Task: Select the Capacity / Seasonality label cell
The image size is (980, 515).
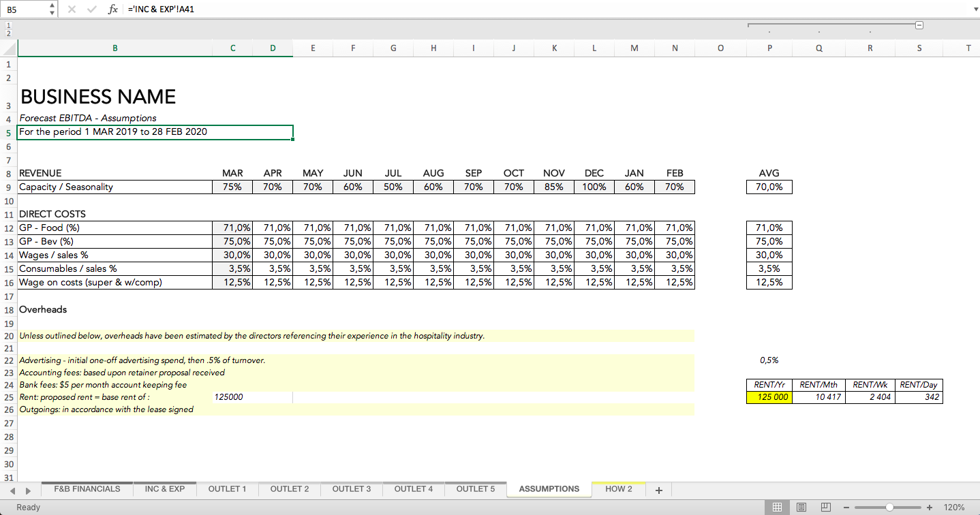Action: pyautogui.click(x=114, y=187)
